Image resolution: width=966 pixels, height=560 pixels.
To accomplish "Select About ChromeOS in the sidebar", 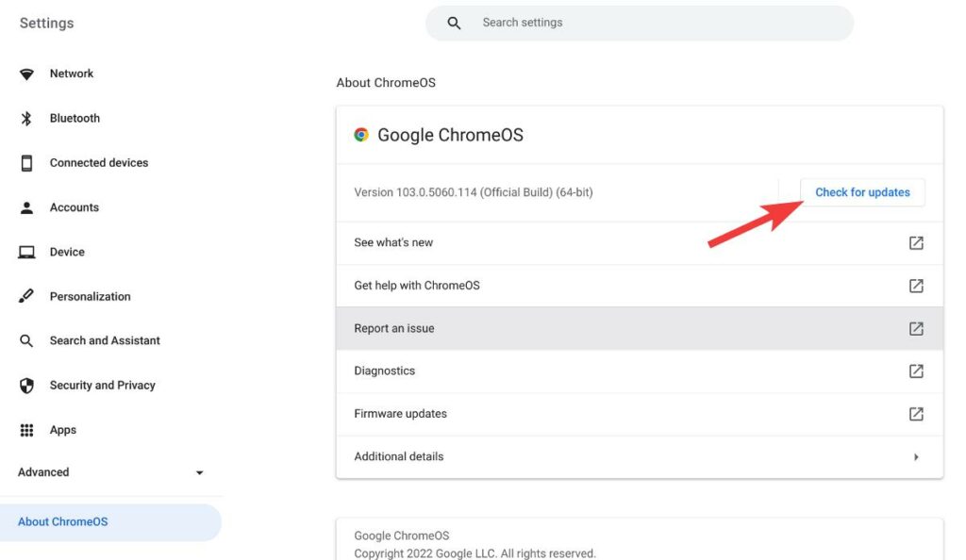I will pyautogui.click(x=63, y=521).
